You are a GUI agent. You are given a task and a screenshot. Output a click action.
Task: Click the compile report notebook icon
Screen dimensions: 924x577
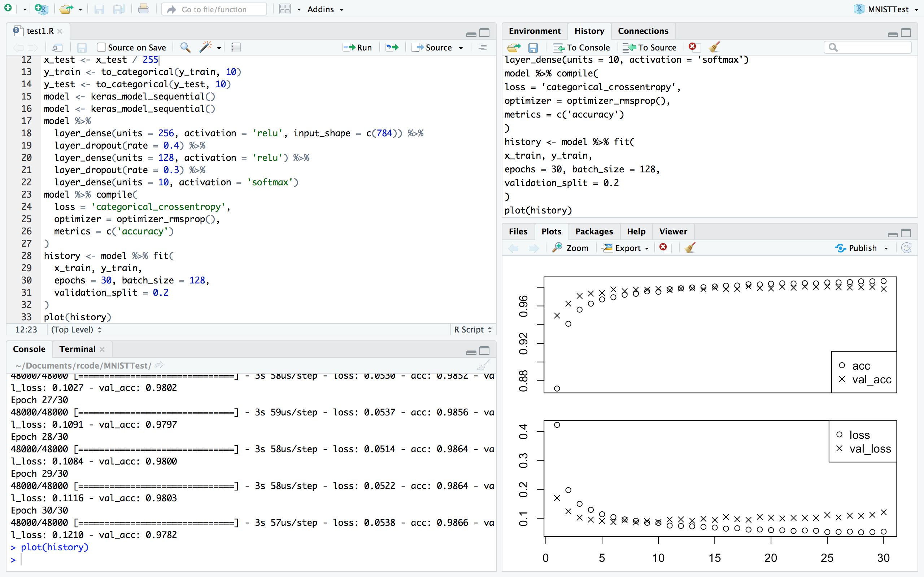[236, 47]
